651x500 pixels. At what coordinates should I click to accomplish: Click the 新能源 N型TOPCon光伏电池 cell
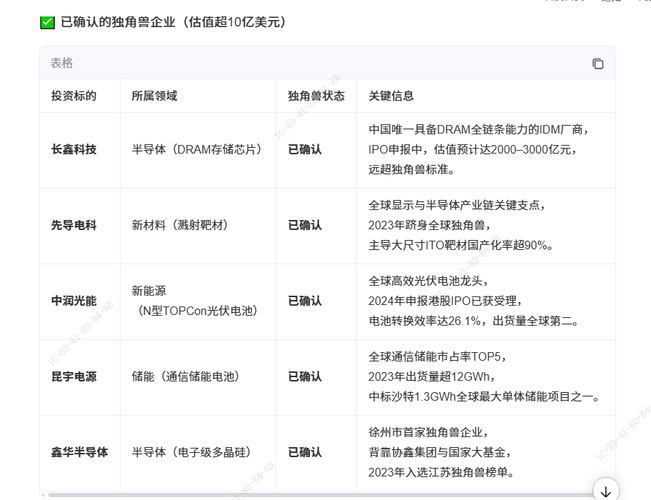(x=195, y=301)
